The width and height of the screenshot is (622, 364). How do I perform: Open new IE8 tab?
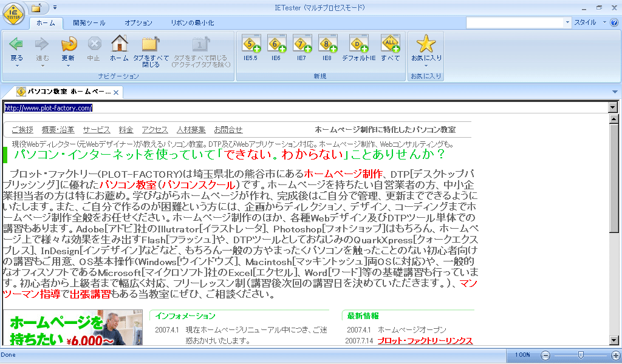point(327,47)
